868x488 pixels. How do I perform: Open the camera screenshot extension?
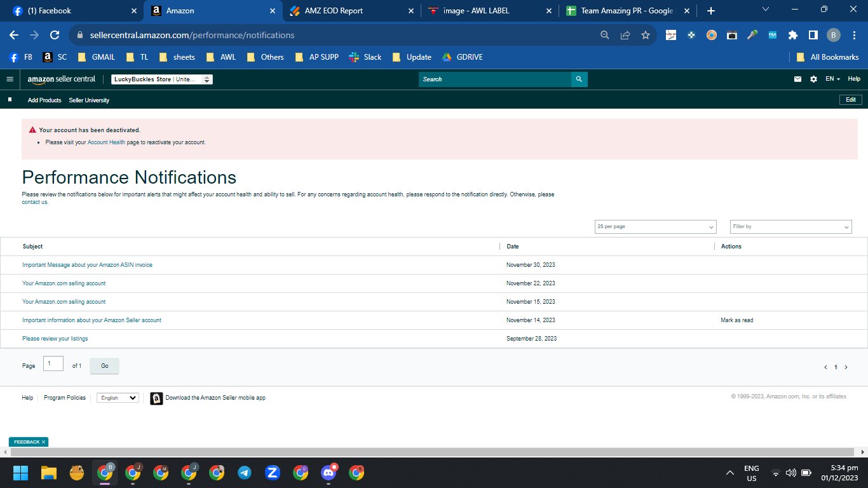732,35
